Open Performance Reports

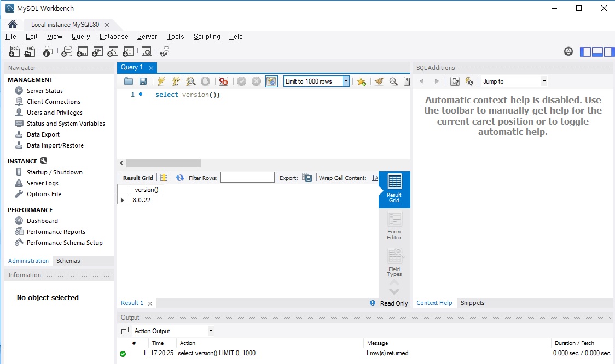click(x=56, y=232)
